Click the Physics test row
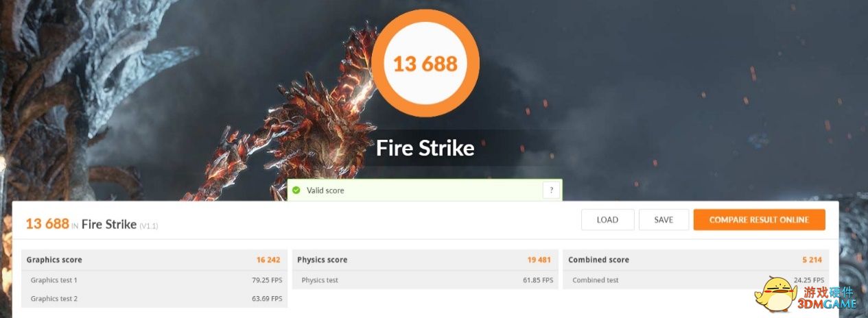The image size is (868, 318). click(425, 280)
